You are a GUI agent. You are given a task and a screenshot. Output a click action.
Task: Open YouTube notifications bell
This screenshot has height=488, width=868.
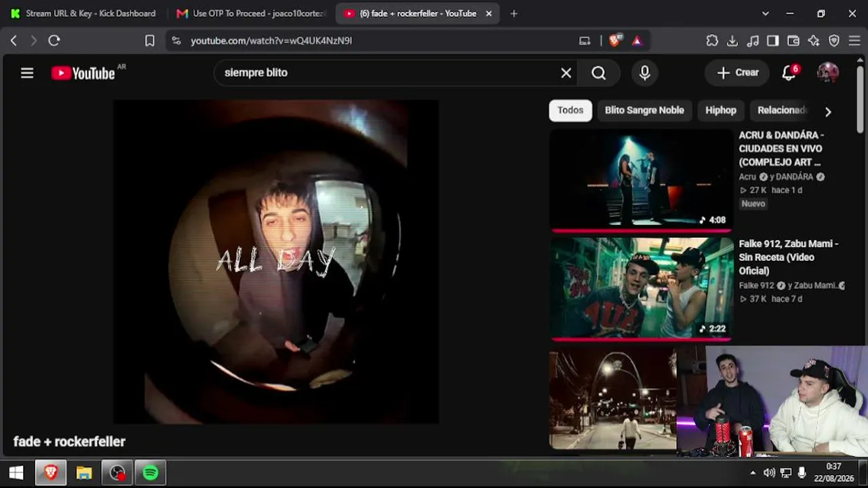point(789,73)
